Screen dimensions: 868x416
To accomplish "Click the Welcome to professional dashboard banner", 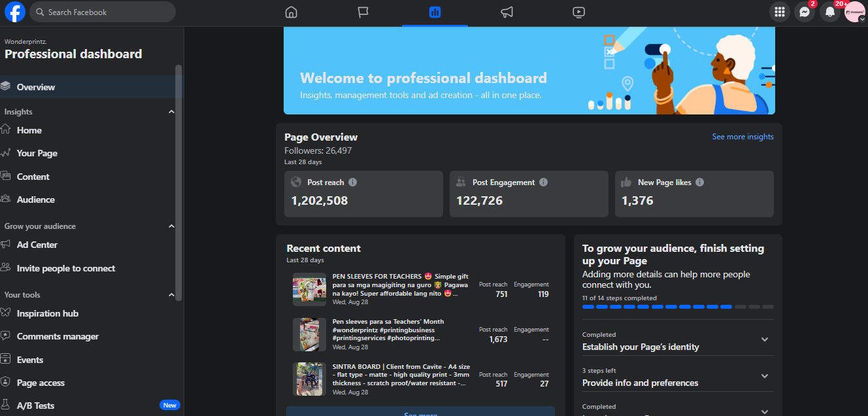I will (x=529, y=71).
